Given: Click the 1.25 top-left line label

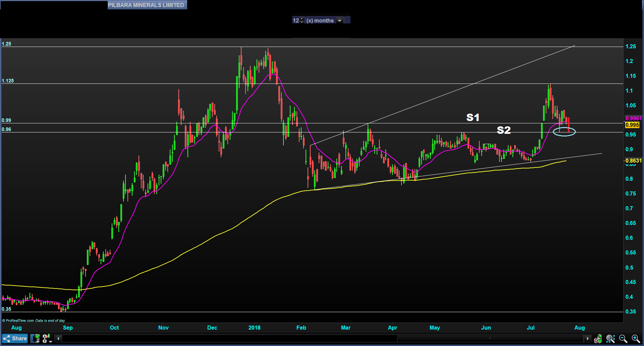Looking at the screenshot, I should (x=6, y=44).
